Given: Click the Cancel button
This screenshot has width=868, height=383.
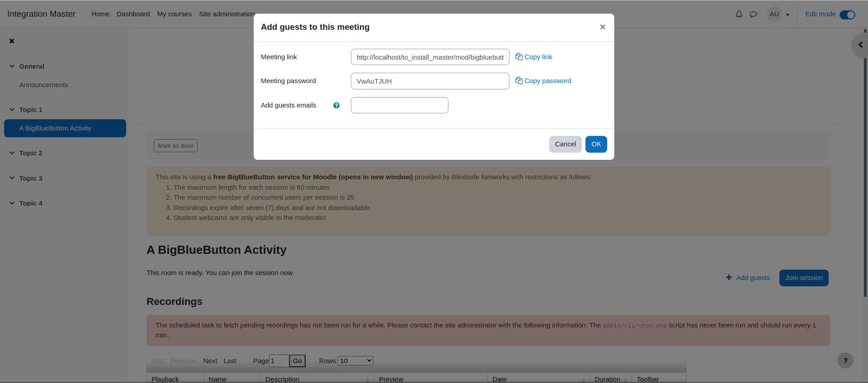Looking at the screenshot, I should click(x=565, y=144).
